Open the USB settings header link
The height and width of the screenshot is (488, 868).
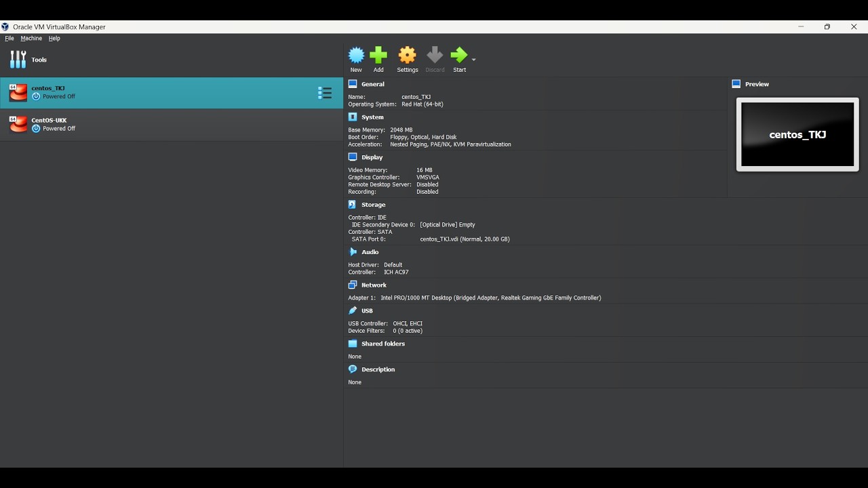coord(367,311)
